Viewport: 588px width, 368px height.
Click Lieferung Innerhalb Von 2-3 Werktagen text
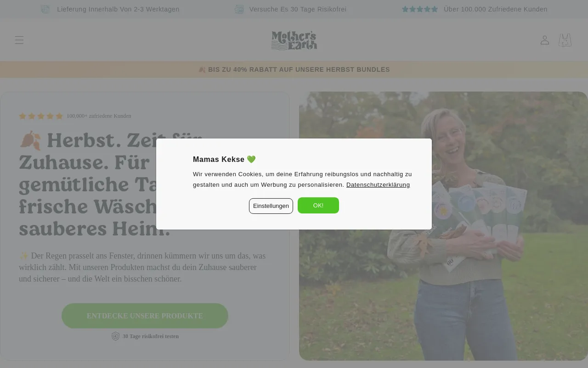(119, 9)
